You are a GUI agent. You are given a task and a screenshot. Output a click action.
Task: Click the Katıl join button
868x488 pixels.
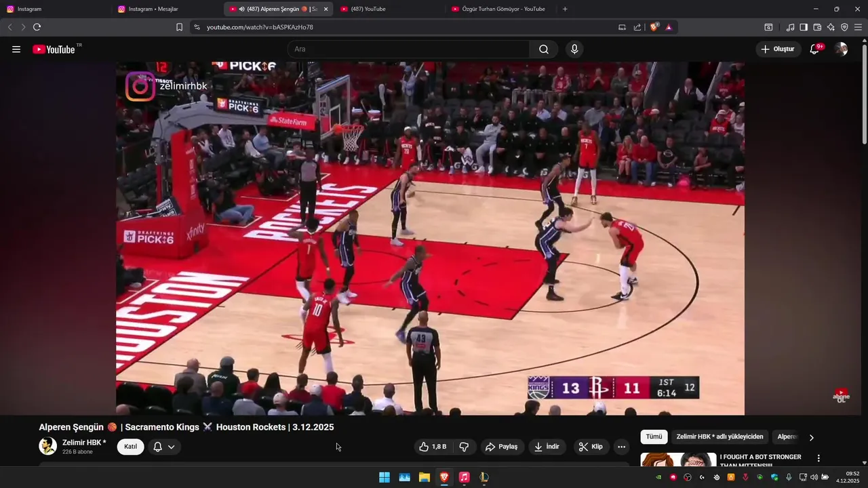coord(130,447)
